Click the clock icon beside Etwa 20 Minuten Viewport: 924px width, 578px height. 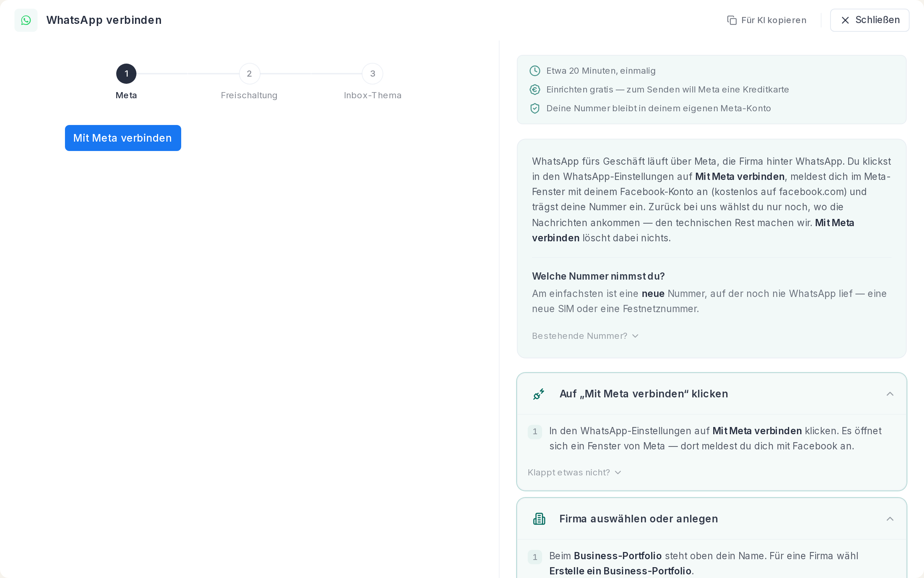(x=535, y=71)
